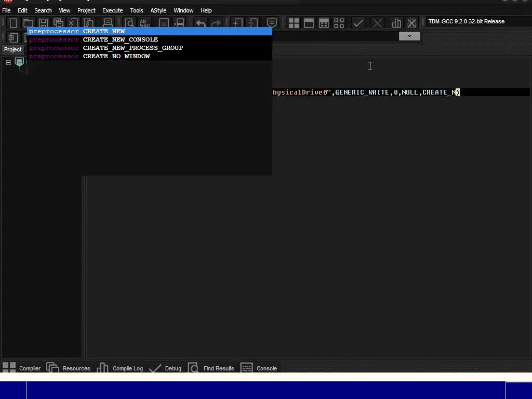Click the second-row icon with plus page
Image resolution: width=532 pixels, height=399 pixels.
point(13,37)
